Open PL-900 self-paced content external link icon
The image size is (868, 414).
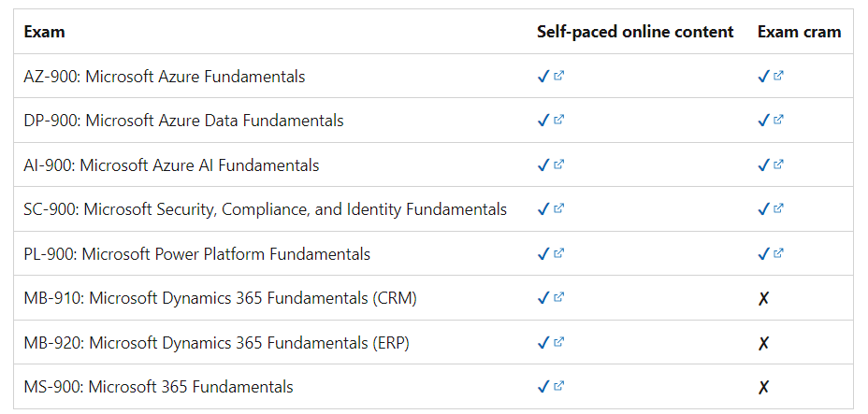tap(559, 253)
